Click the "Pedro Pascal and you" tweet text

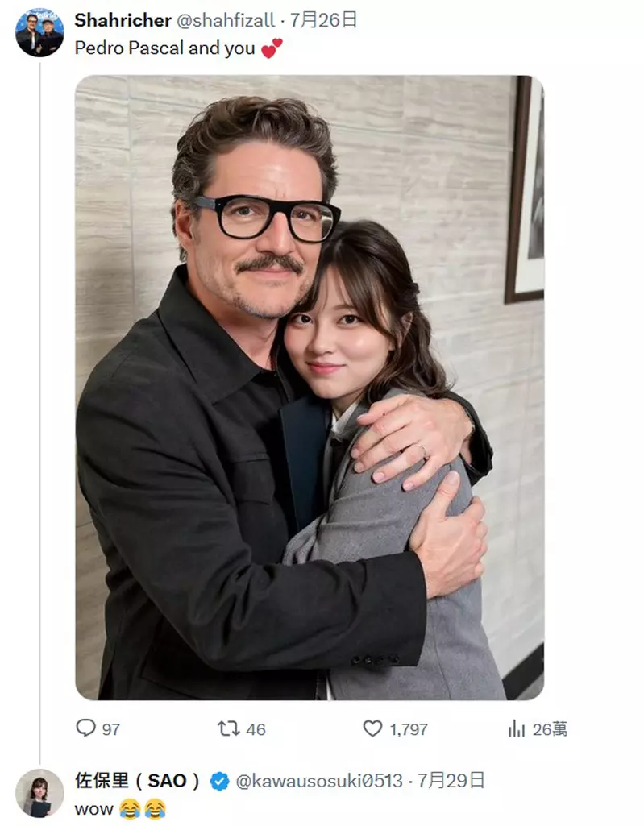164,48
